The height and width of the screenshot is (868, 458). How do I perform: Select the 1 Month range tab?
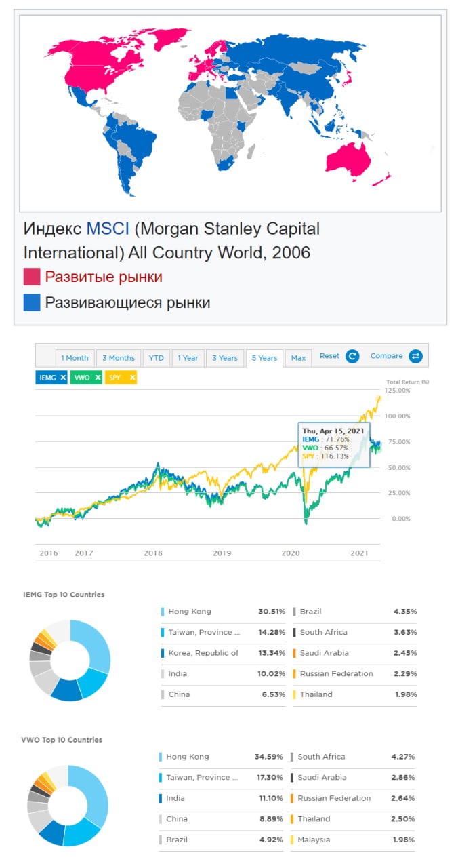(75, 358)
